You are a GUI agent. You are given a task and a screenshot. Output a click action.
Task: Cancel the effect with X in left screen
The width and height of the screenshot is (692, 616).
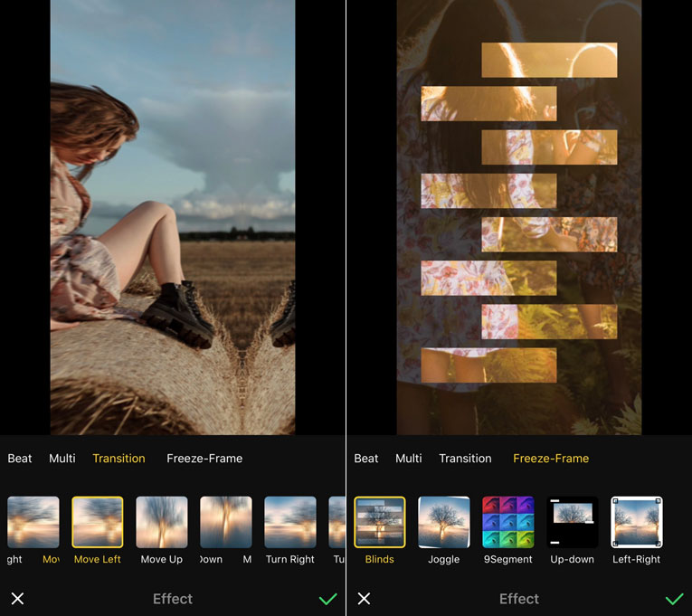pos(18,599)
